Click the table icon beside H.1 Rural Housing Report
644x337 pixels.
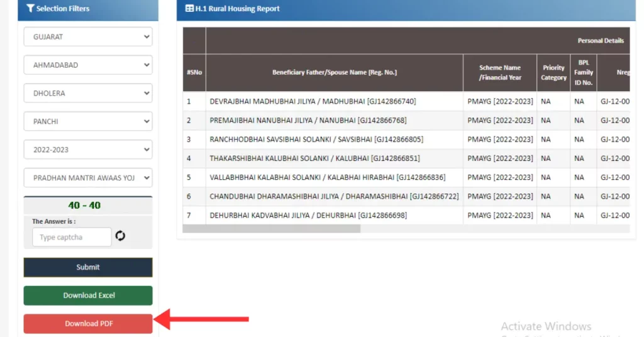tap(189, 9)
